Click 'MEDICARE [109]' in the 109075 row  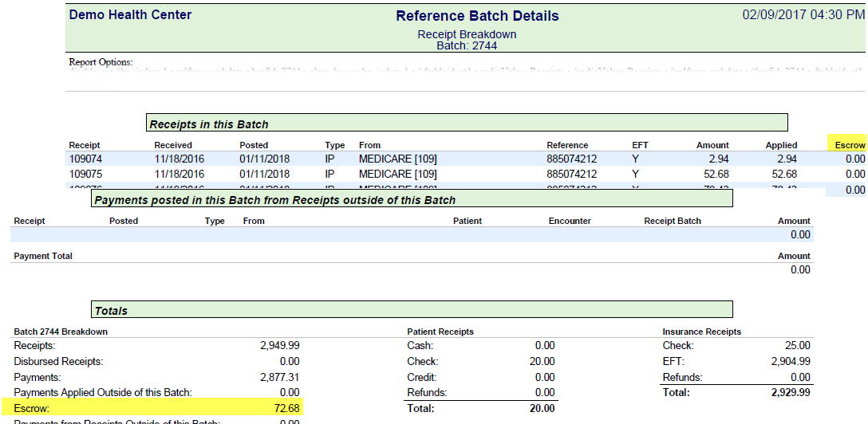click(398, 174)
